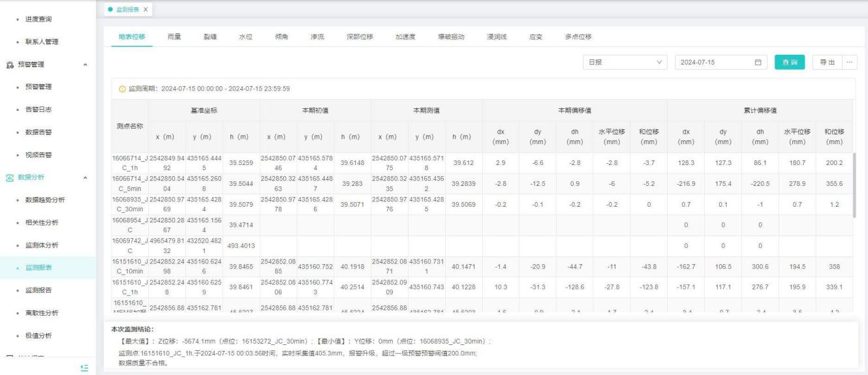Switch to the 雨量 tab
This screenshot has width=868, height=375.
click(174, 37)
